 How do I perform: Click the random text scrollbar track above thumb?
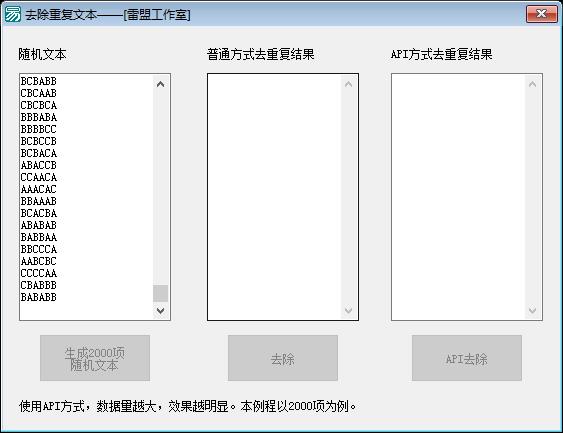(160, 188)
